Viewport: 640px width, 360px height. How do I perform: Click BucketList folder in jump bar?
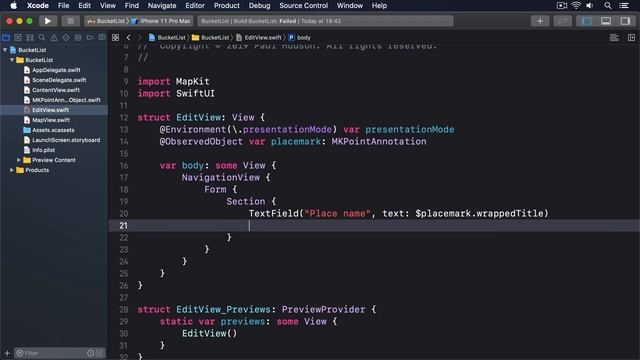(x=211, y=38)
